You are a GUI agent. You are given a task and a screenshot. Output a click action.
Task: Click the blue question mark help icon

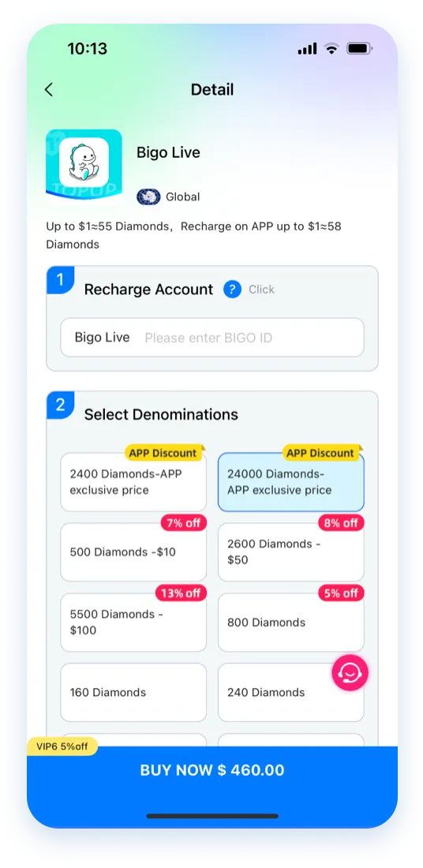[233, 289]
